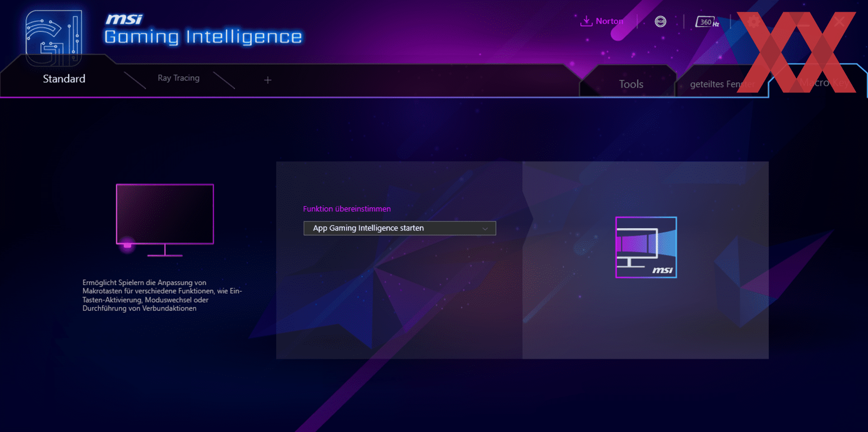Screen dimensions: 868x432
Task: Open the Tools tab
Action: point(631,84)
